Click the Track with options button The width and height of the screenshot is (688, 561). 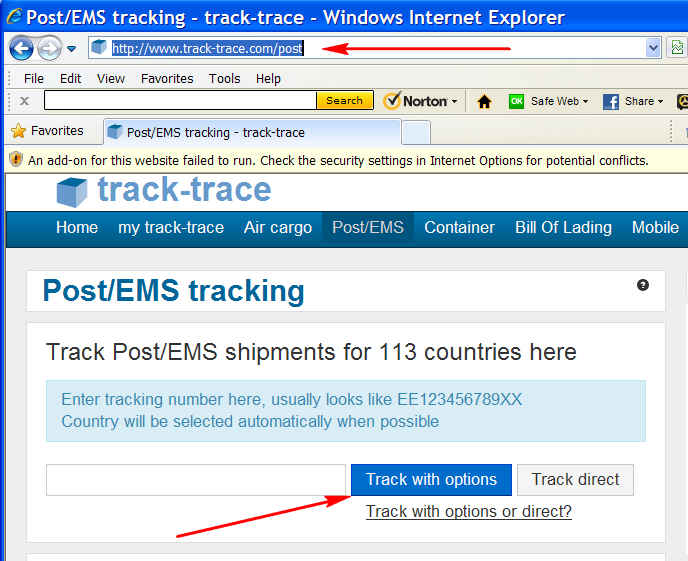point(431,479)
